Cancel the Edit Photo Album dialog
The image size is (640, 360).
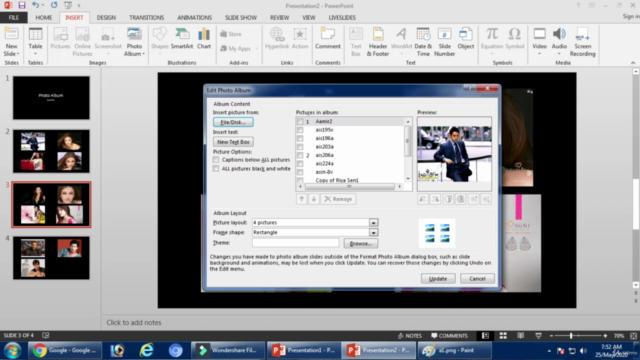(x=477, y=278)
